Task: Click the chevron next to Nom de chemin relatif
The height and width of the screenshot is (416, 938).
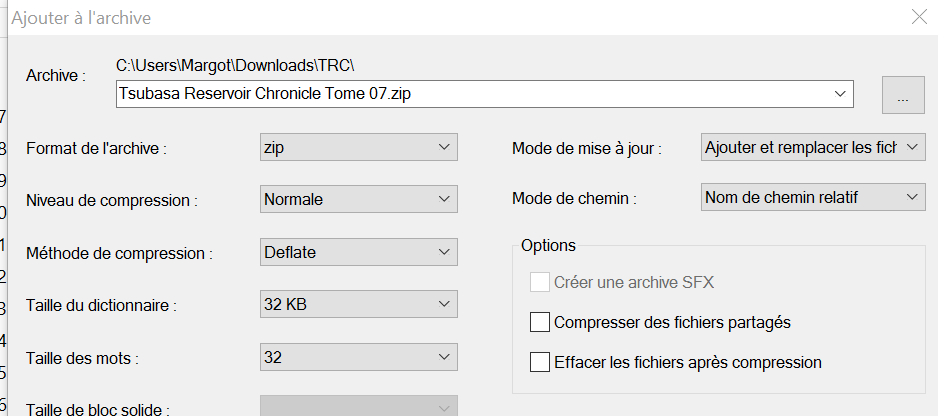Action: (912, 197)
